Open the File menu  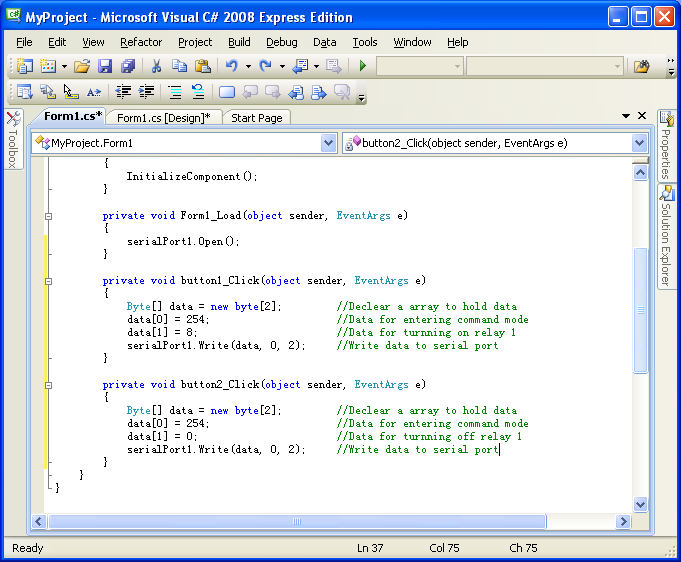(x=24, y=42)
